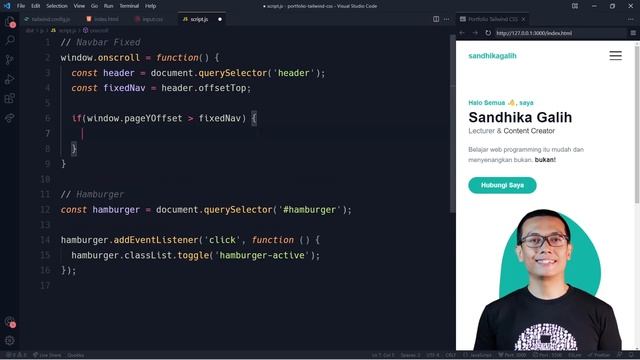Click the dist breadcrumb folder
Viewport: 640px width, 360px height.
tap(29, 30)
